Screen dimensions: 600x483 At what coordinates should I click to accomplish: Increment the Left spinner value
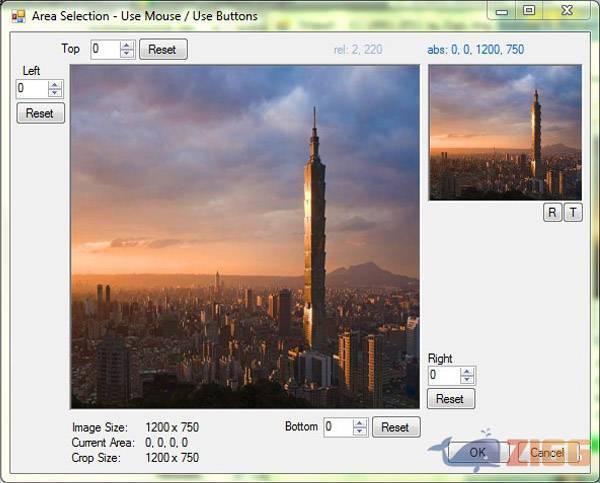pos(54,85)
